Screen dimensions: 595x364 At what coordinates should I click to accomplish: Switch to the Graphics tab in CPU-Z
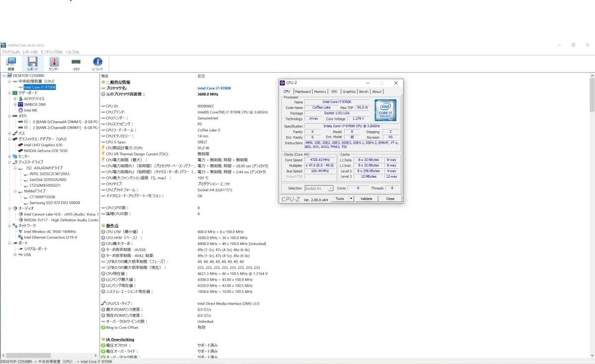coord(349,92)
